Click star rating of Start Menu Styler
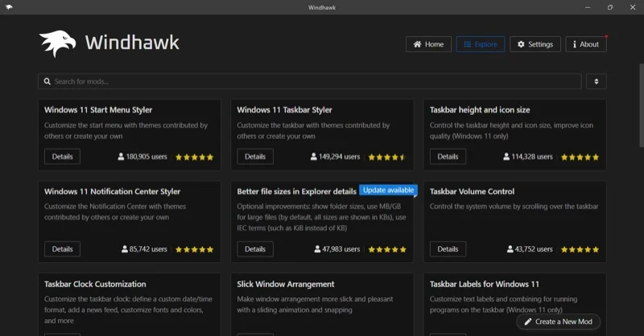This screenshot has width=644, height=336. click(x=194, y=157)
